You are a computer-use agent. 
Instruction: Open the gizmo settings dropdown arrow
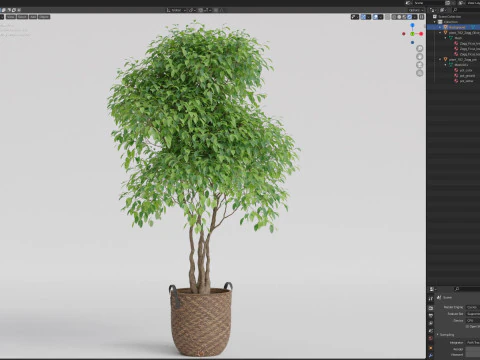click(x=369, y=17)
